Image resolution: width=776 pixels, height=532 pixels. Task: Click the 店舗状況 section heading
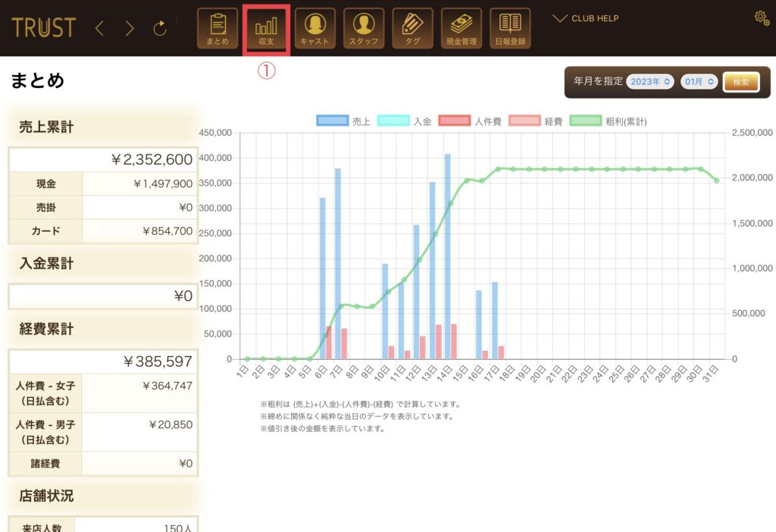(x=46, y=496)
